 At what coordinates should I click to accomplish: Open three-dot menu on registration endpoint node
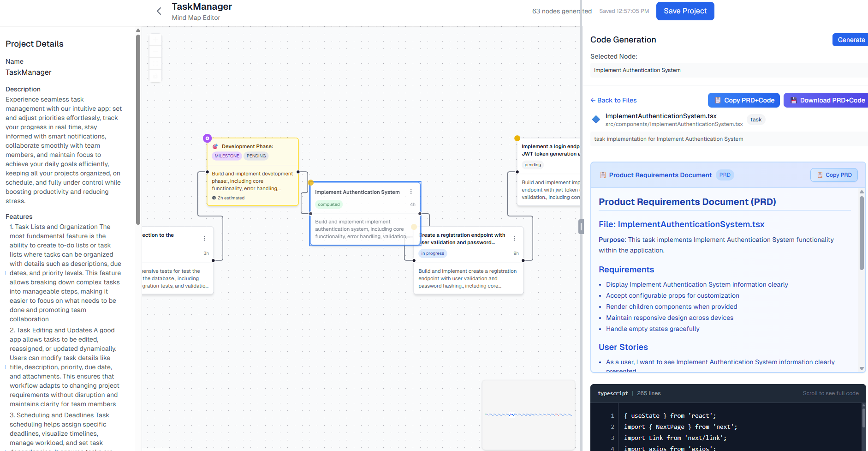(x=514, y=238)
